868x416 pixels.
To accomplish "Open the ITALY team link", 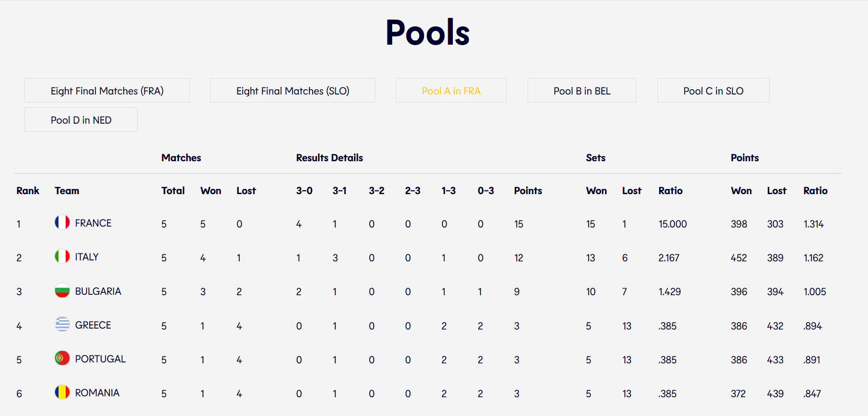I will tap(87, 257).
